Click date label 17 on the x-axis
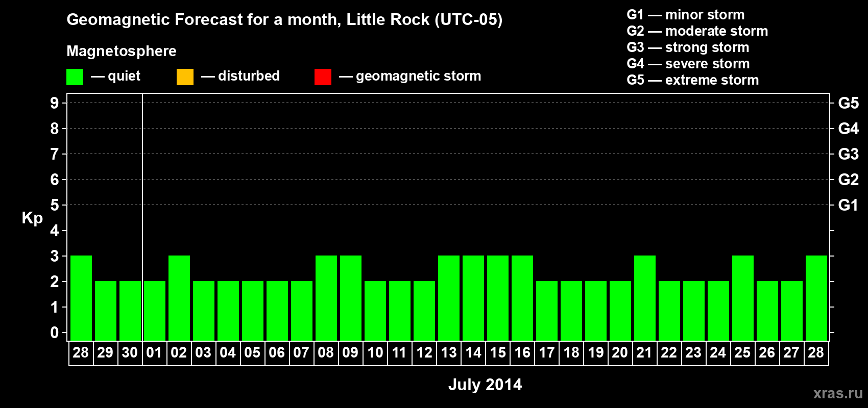Viewport: 868px width, 408px height. point(546,353)
